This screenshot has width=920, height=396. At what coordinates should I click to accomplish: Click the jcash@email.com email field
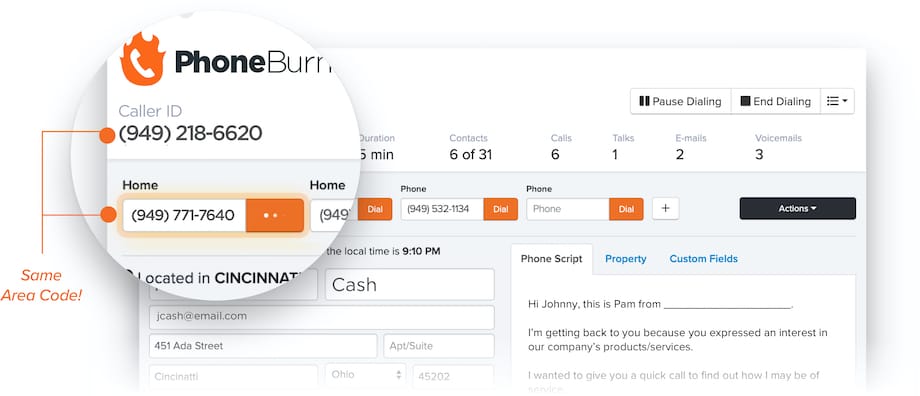pyautogui.click(x=322, y=317)
